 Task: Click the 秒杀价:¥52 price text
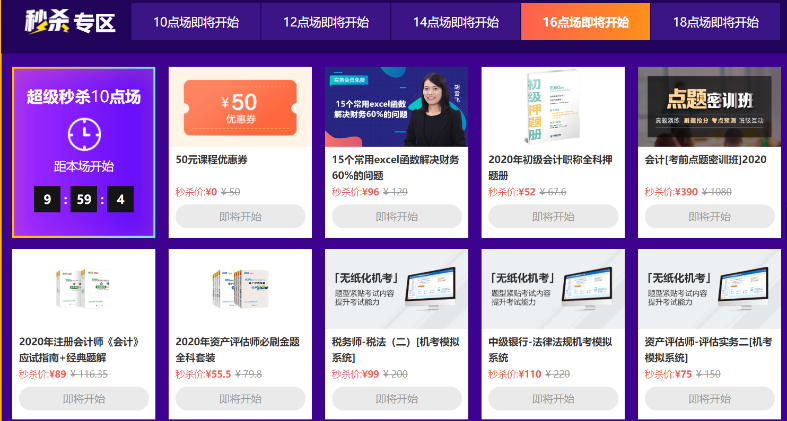coord(512,192)
